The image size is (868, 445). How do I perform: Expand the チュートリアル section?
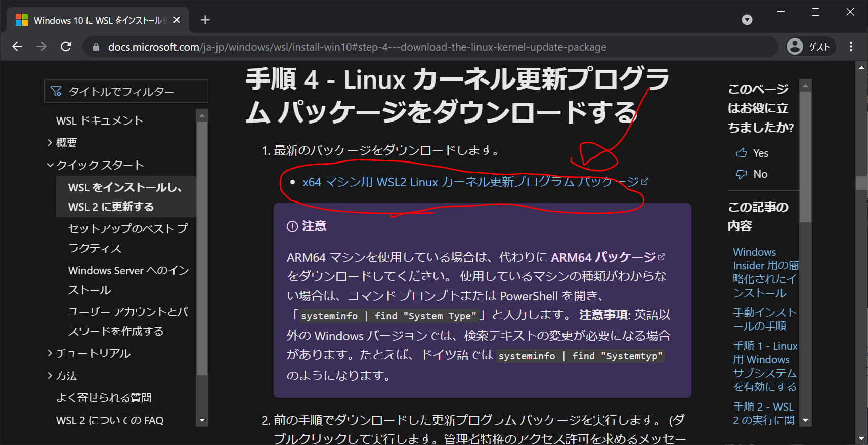coord(89,353)
